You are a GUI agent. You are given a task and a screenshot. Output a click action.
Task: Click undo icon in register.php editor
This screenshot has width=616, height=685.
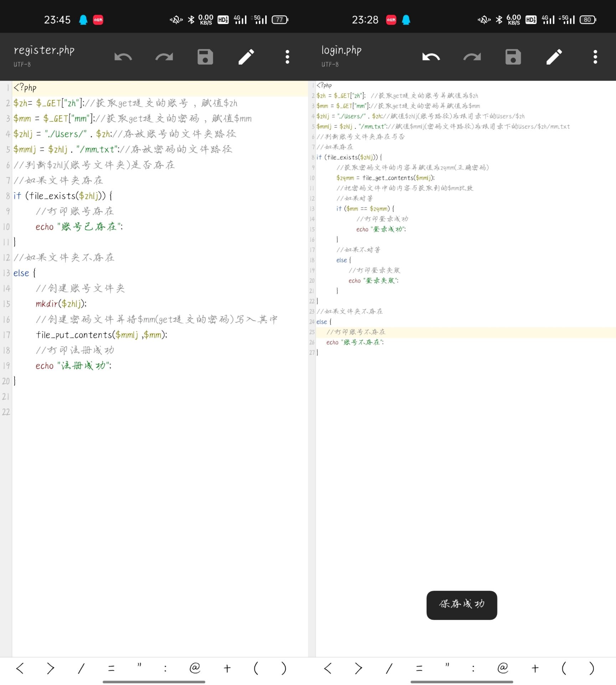click(x=123, y=57)
